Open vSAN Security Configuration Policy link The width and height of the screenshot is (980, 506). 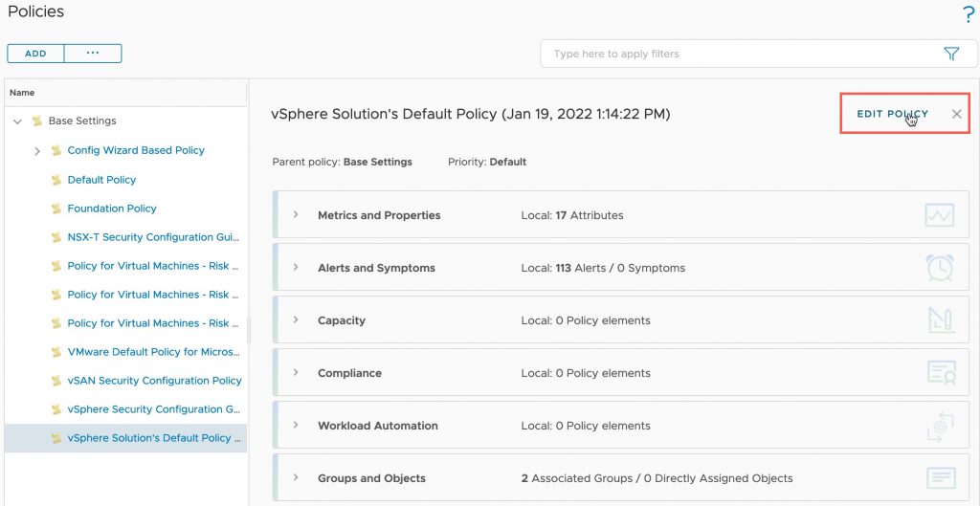point(154,381)
